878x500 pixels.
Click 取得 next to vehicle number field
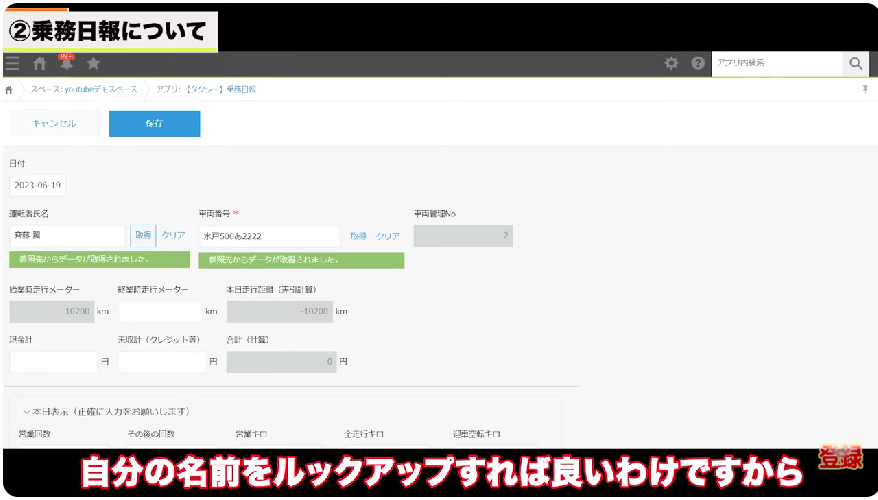click(x=358, y=237)
